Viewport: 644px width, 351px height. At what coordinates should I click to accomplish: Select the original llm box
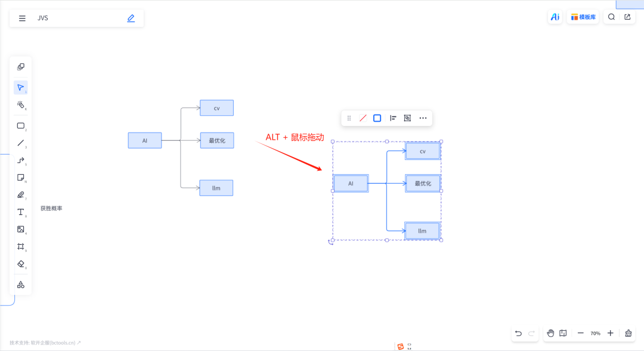216,188
